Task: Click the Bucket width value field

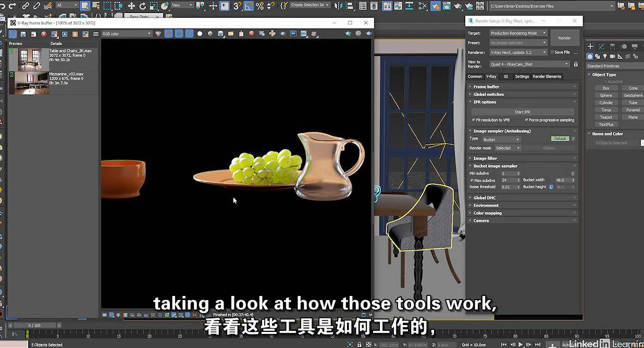Action: [x=563, y=180]
